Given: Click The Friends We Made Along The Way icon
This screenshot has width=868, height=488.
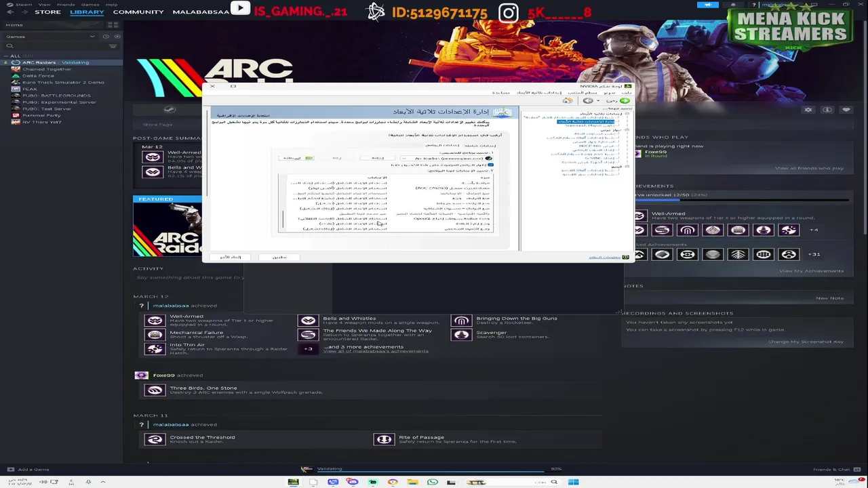Looking at the screenshot, I should click(x=308, y=334).
